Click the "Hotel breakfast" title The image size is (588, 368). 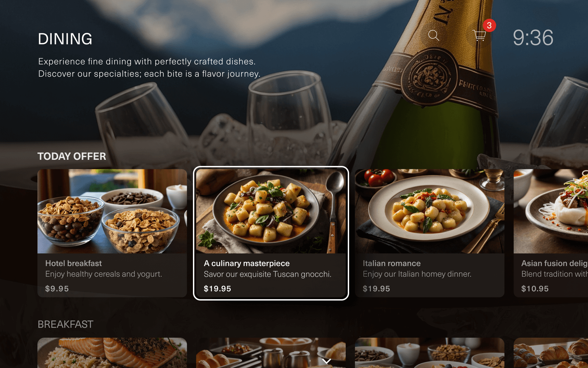tap(73, 263)
